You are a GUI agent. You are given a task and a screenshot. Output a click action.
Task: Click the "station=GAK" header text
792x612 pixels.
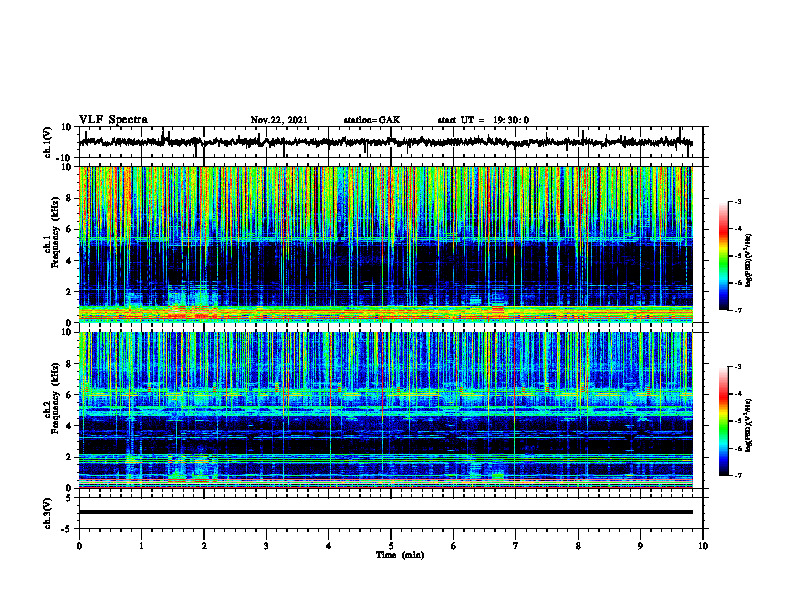(x=372, y=120)
